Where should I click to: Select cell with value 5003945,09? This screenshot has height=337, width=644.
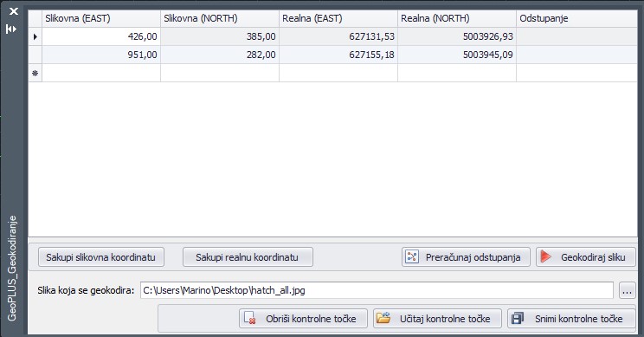pyautogui.click(x=457, y=55)
